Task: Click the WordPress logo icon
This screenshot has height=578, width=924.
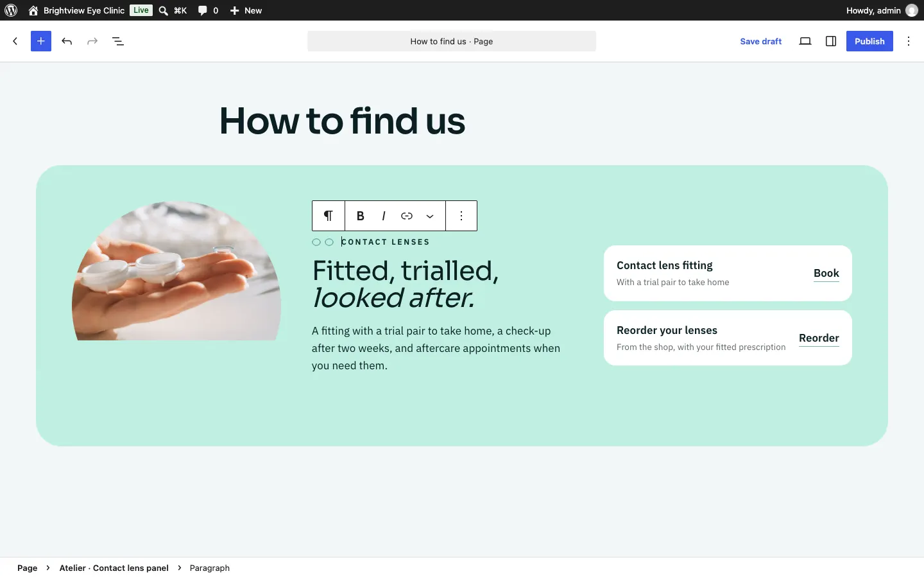Action: tap(11, 10)
